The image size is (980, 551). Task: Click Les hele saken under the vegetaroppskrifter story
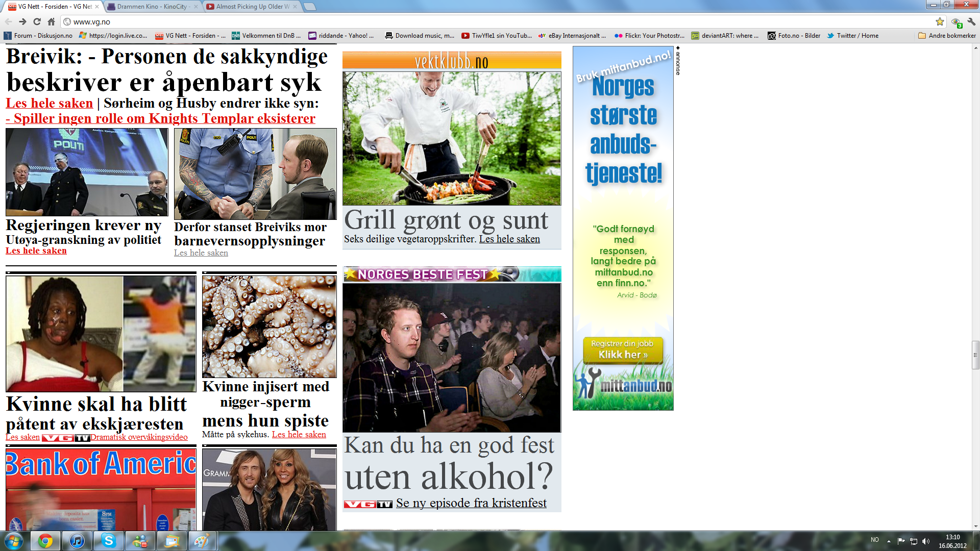click(x=509, y=239)
